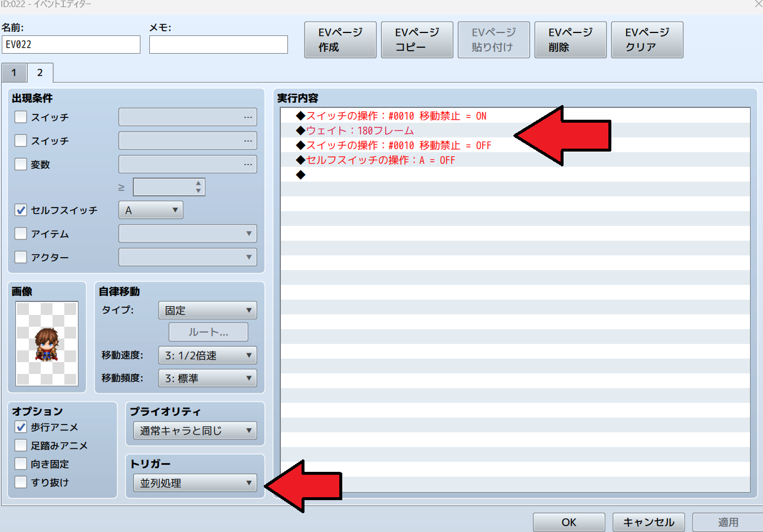
Task: Click the EVページ貼り付け button
Action: tap(494, 40)
